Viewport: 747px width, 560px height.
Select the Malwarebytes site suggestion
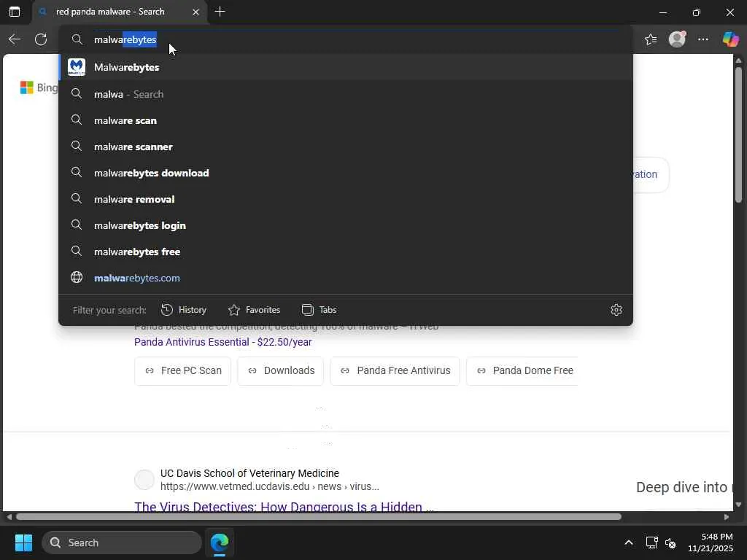coord(346,67)
